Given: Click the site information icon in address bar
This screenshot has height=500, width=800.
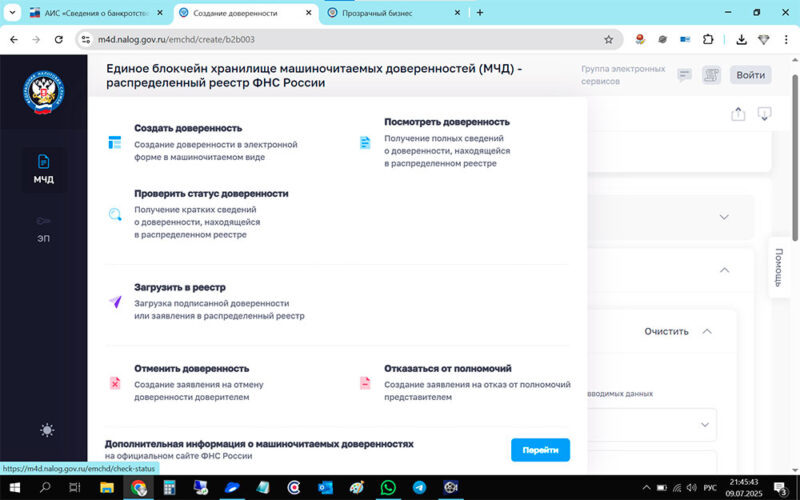Looking at the screenshot, I should pos(86,39).
